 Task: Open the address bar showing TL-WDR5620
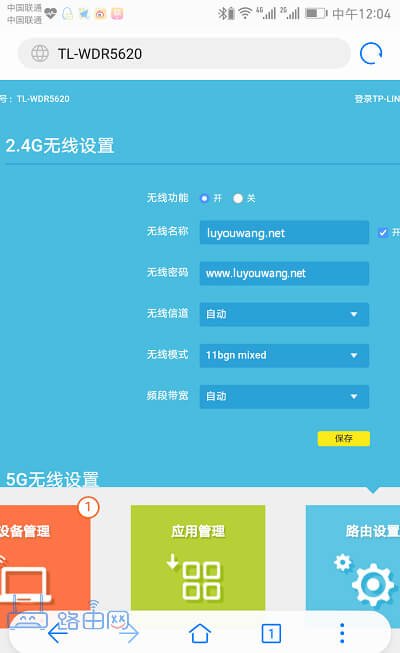(x=184, y=53)
